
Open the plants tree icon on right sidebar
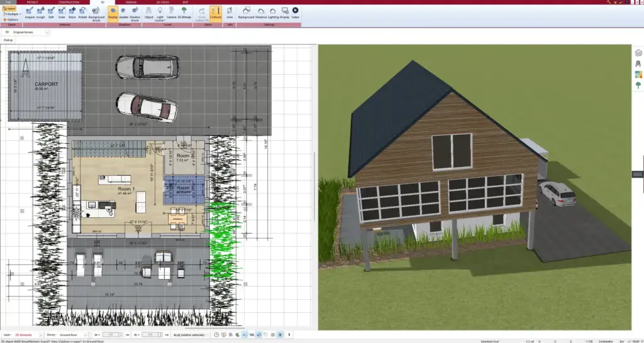coord(638,85)
